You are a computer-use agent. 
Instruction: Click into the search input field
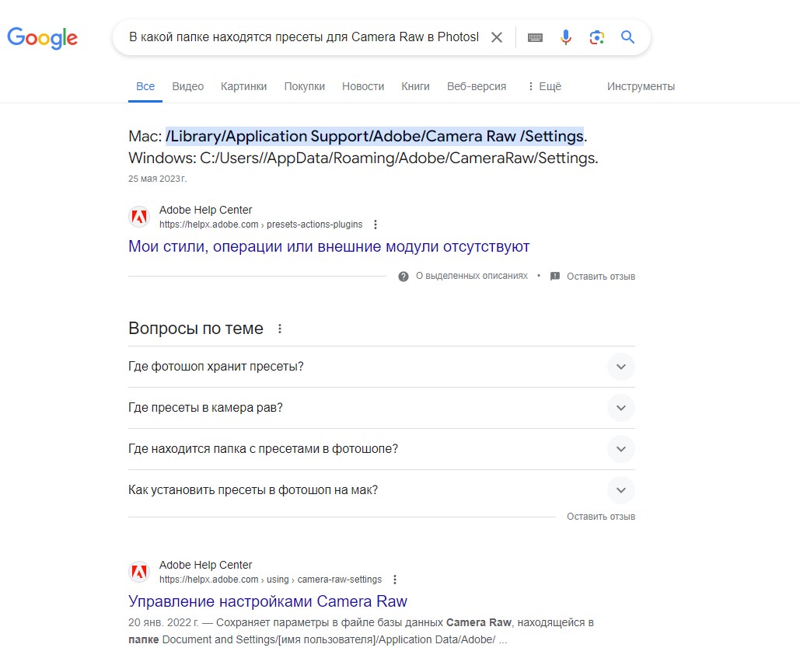(303, 37)
